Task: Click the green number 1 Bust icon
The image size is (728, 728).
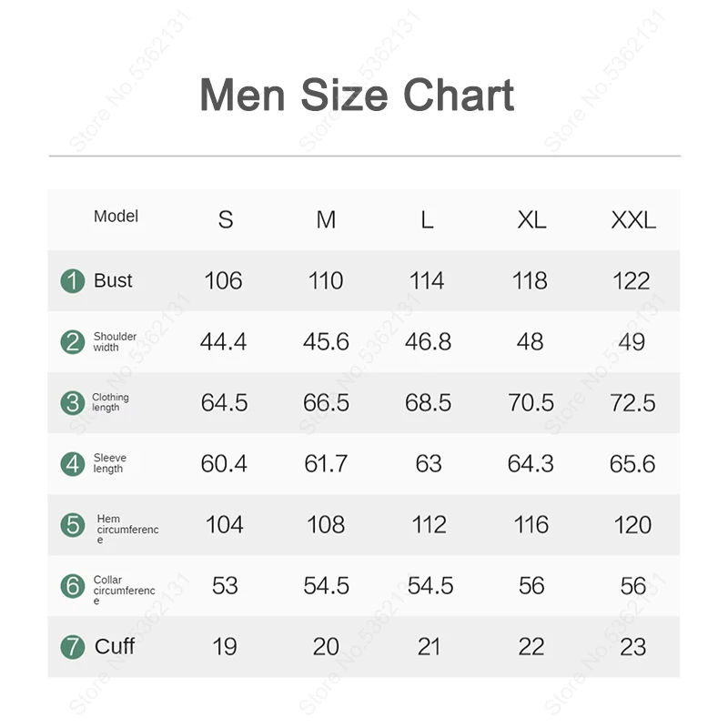Action: pos(73,280)
